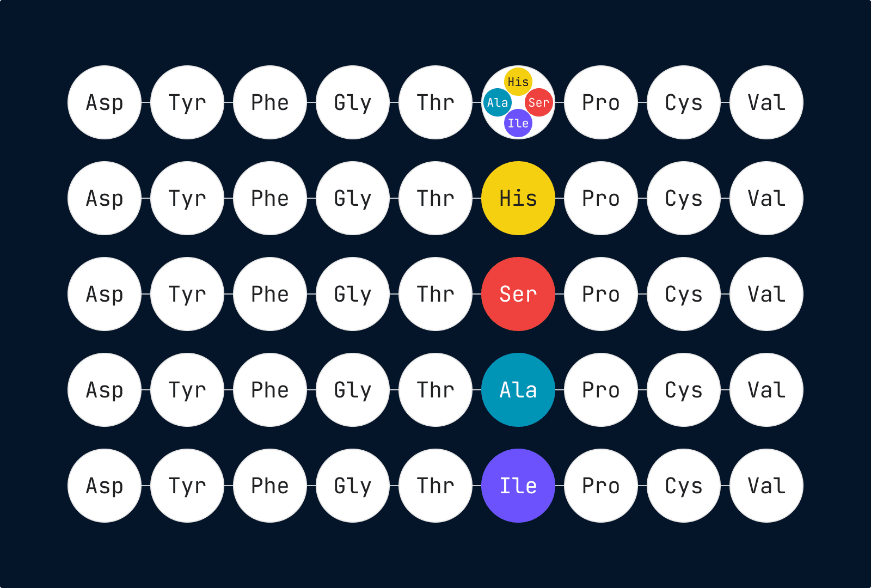Click Thr beside the large yellow His
871x588 pixels.
[436, 198]
